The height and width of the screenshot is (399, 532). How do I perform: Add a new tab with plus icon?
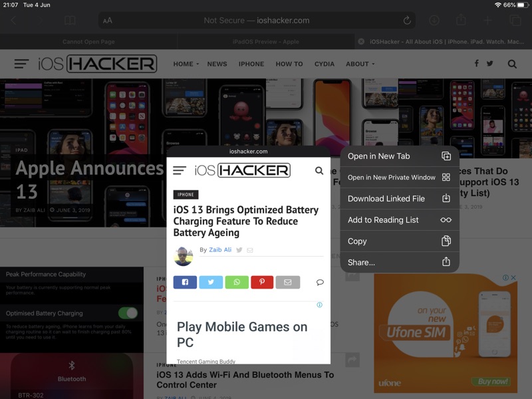pyautogui.click(x=487, y=21)
